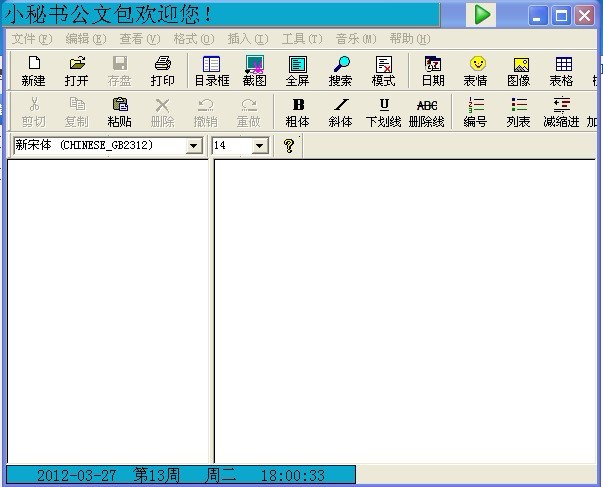Click inside the main text editing area

click(405, 312)
